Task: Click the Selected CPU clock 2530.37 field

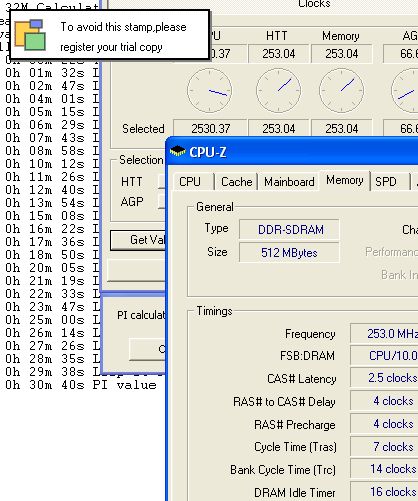Action: pyautogui.click(x=210, y=129)
